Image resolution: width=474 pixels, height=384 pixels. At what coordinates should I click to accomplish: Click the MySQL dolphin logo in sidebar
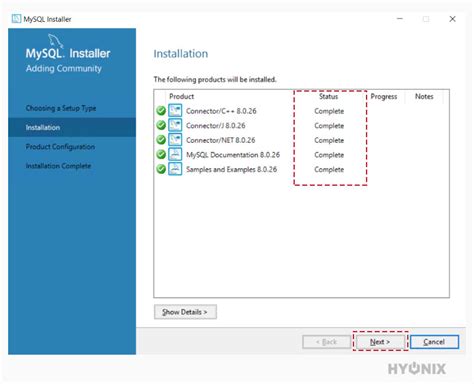click(55, 40)
